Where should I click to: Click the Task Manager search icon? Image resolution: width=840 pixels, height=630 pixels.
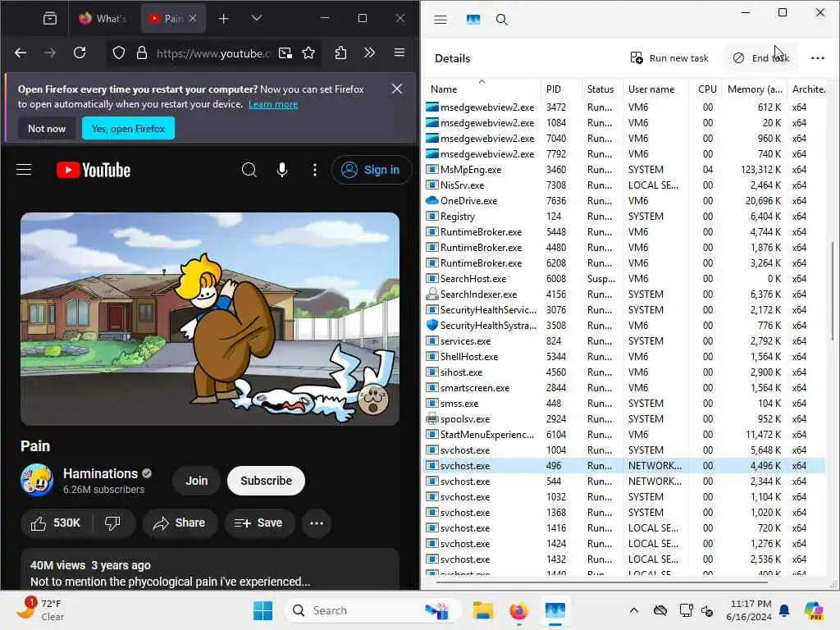coord(501,20)
